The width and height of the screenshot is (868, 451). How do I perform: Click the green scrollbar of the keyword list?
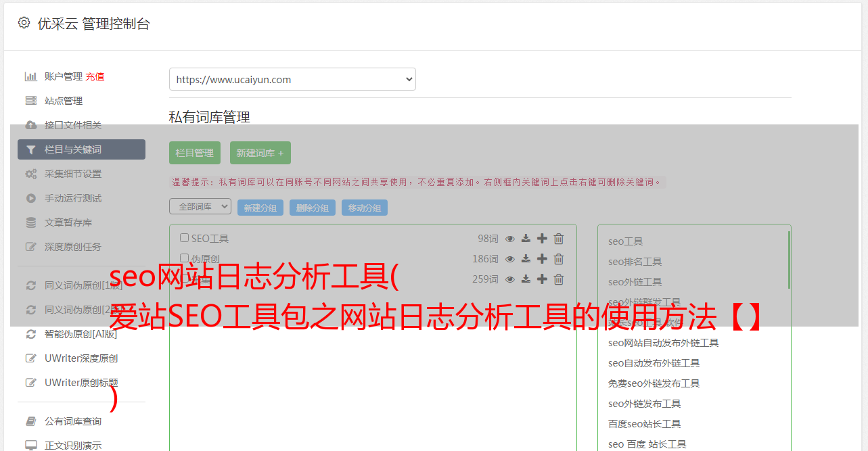point(789,260)
